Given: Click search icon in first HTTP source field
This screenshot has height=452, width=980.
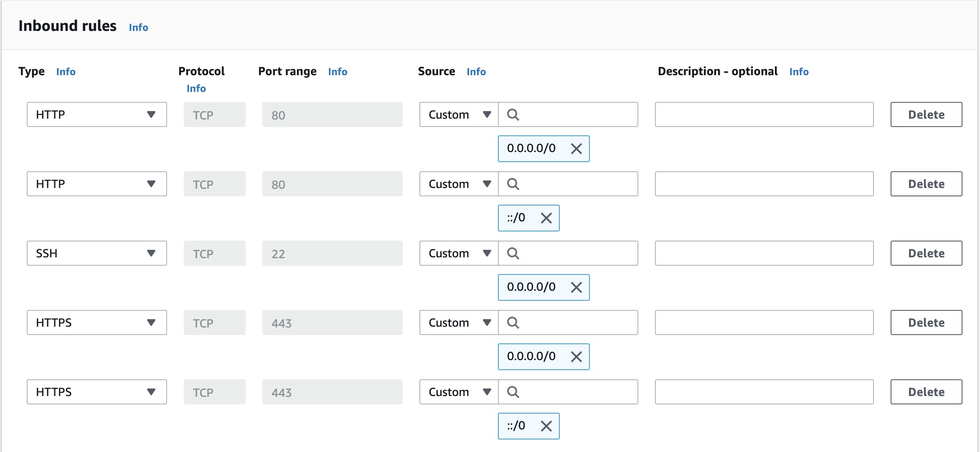Looking at the screenshot, I should click(x=513, y=114).
